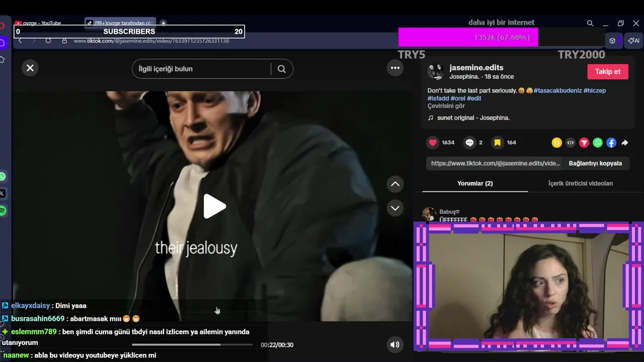Reload the page
644x362 pixels.
click(48, 41)
